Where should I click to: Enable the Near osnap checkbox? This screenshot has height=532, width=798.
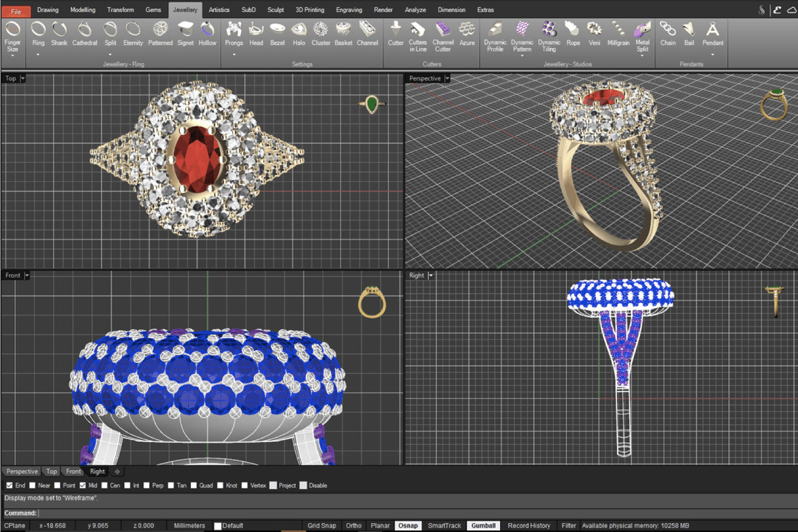(x=32, y=485)
